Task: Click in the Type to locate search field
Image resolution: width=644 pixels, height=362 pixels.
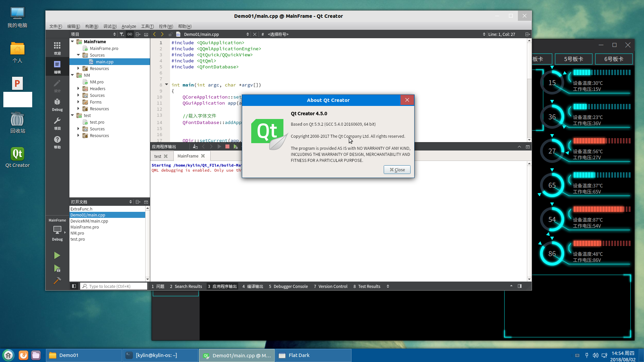Action: pos(114,286)
